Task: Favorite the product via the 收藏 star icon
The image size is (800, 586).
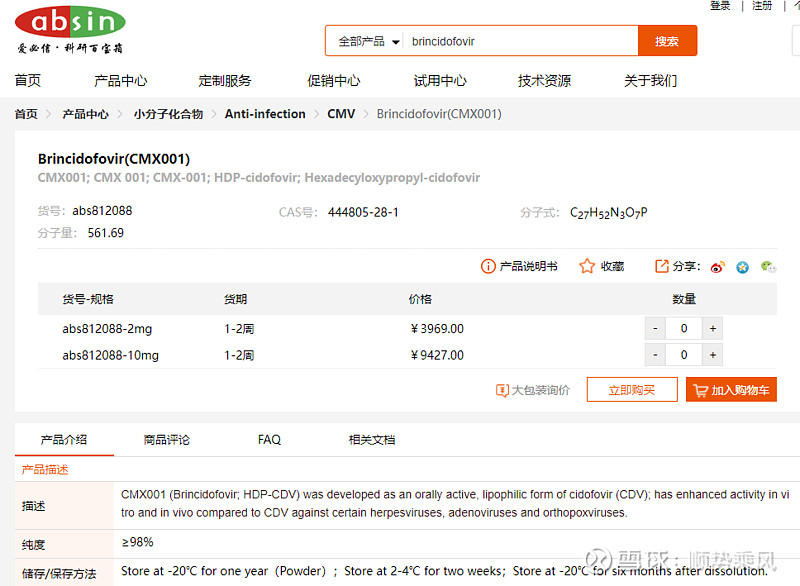Action: point(587,266)
